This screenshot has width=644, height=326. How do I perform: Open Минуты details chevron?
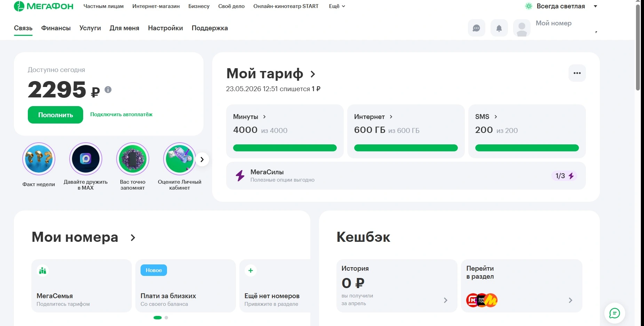264,117
